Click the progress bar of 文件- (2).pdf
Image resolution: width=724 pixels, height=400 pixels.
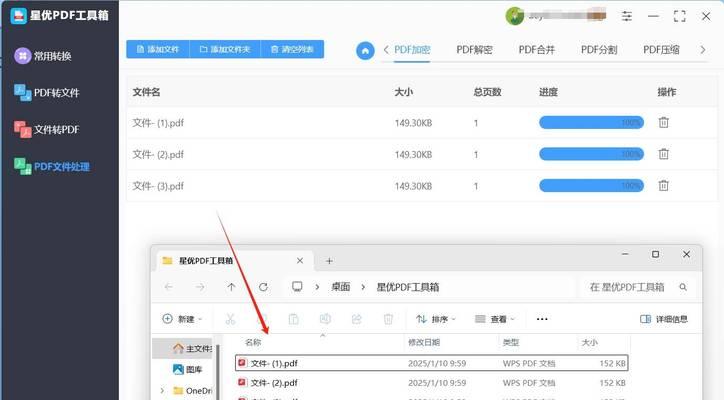coord(591,154)
